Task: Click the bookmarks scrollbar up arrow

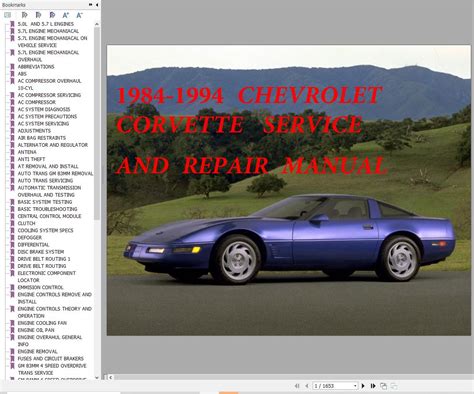Action: click(97, 24)
